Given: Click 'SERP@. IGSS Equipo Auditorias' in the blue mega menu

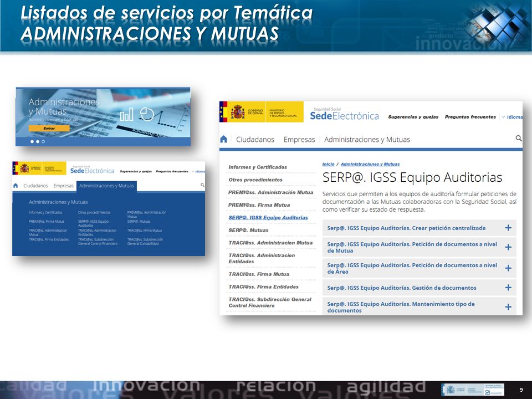Looking at the screenshot, I should 93,223.
